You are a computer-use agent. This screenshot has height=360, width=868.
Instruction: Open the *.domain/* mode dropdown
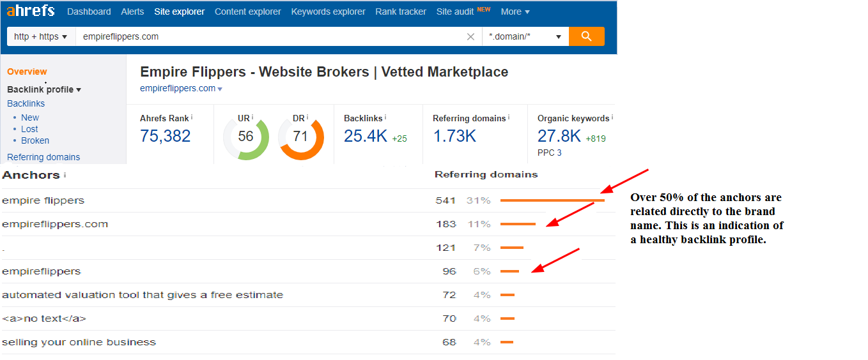pos(525,36)
